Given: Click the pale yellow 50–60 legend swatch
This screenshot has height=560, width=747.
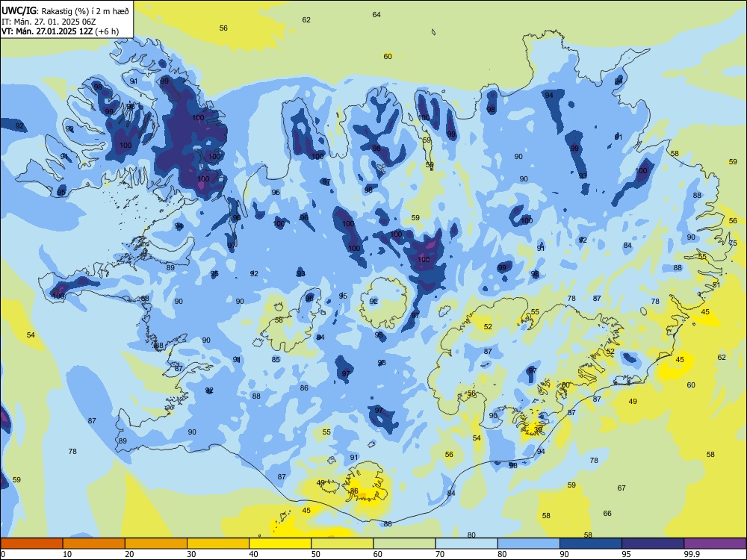Looking at the screenshot, I should 342,544.
